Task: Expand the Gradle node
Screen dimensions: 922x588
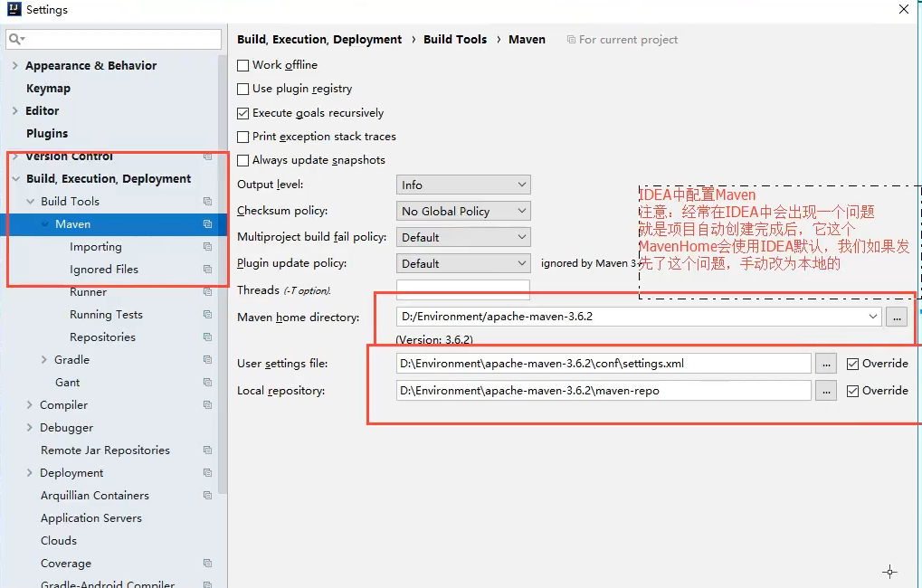Action: (x=44, y=359)
